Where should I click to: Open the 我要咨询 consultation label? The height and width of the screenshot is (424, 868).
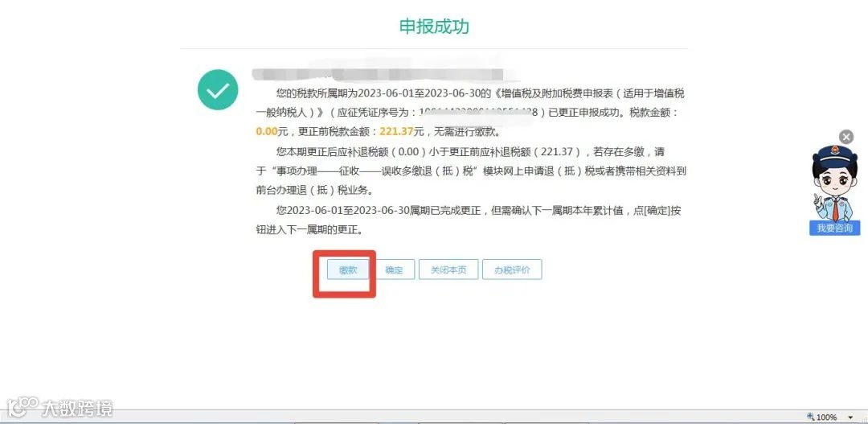click(835, 228)
